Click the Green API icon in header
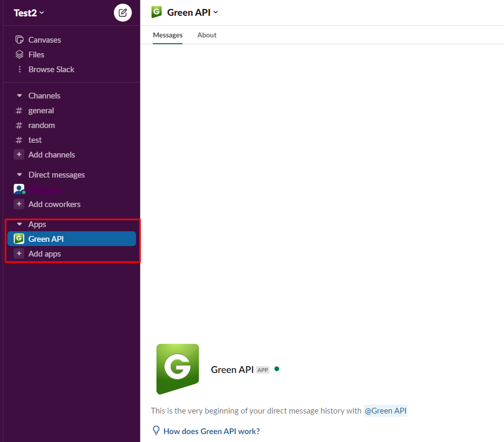The image size is (504, 442). click(157, 12)
